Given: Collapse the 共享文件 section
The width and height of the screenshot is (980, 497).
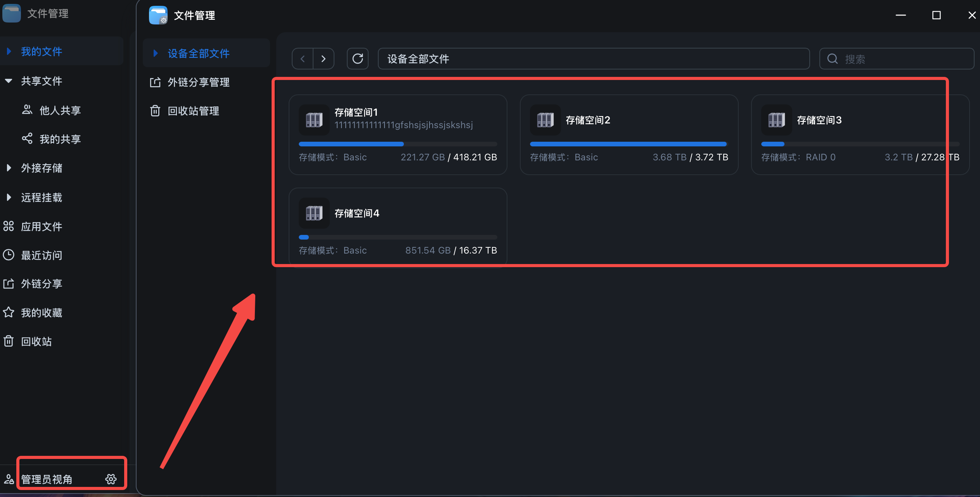Looking at the screenshot, I should (9, 81).
